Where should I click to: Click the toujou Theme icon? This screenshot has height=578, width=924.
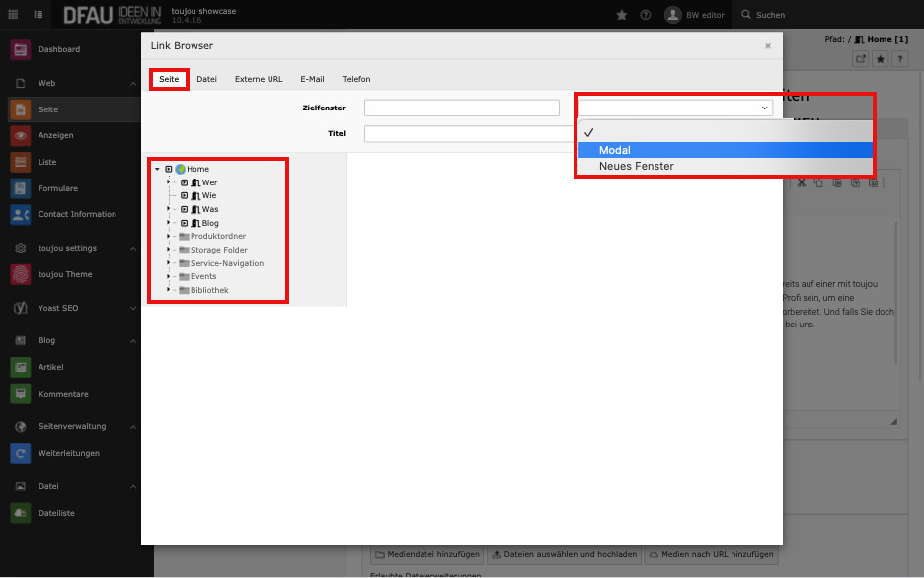(20, 274)
